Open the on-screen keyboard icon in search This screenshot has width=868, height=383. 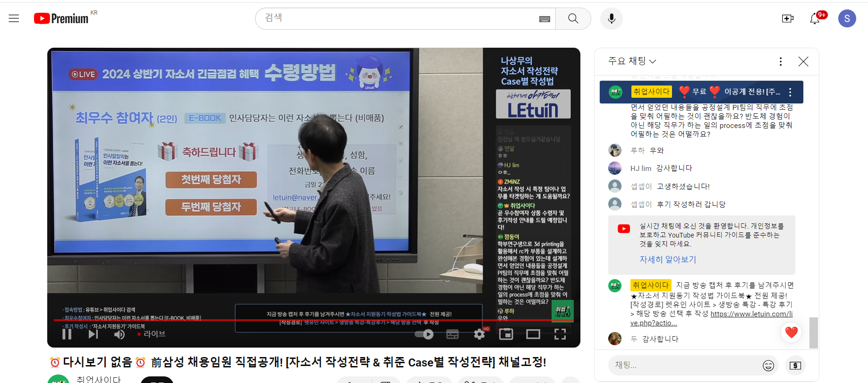pyautogui.click(x=545, y=19)
